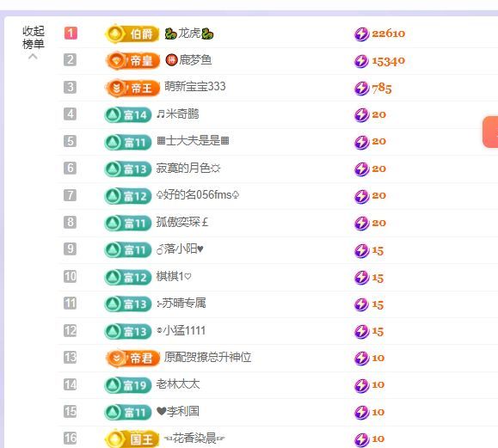
Task: Click the lightning coin in 米奇鹏's row
Action: tap(361, 115)
